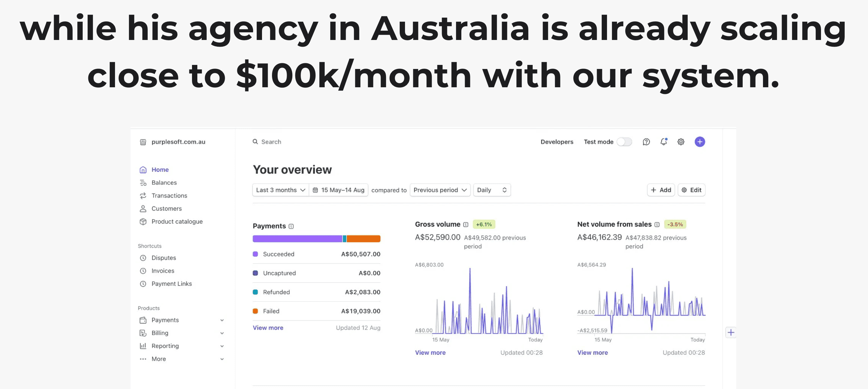Open the Last 3 months date range dropdown
This screenshot has width=868, height=389.
[280, 190]
